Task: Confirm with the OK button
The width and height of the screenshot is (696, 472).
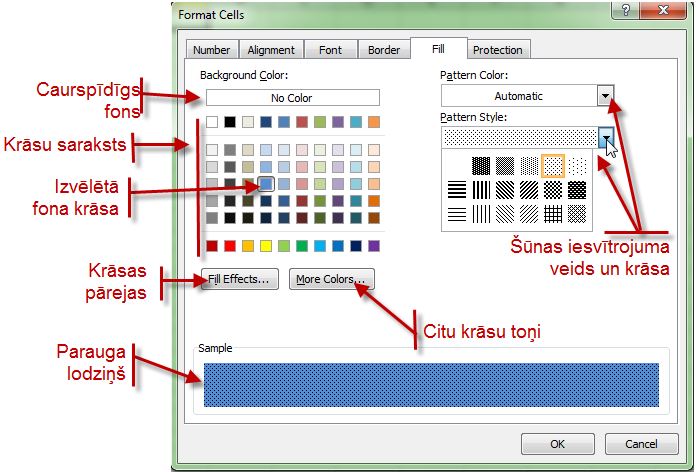Action: click(x=557, y=444)
